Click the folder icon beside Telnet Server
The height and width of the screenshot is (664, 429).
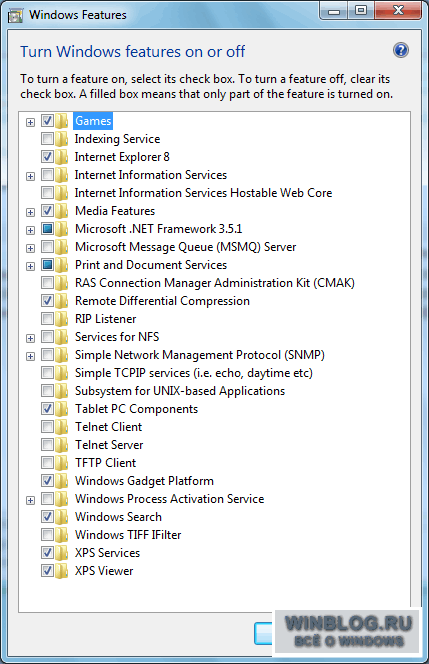tap(62, 445)
